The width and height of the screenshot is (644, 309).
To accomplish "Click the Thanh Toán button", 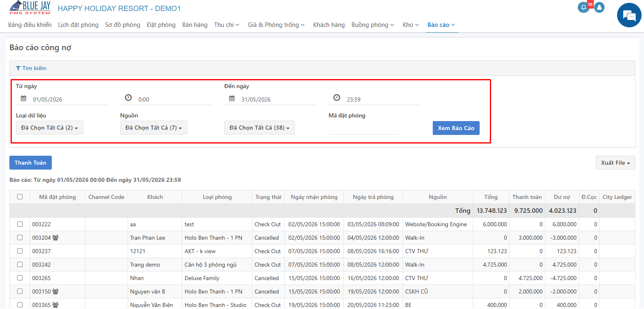I will [x=31, y=163].
